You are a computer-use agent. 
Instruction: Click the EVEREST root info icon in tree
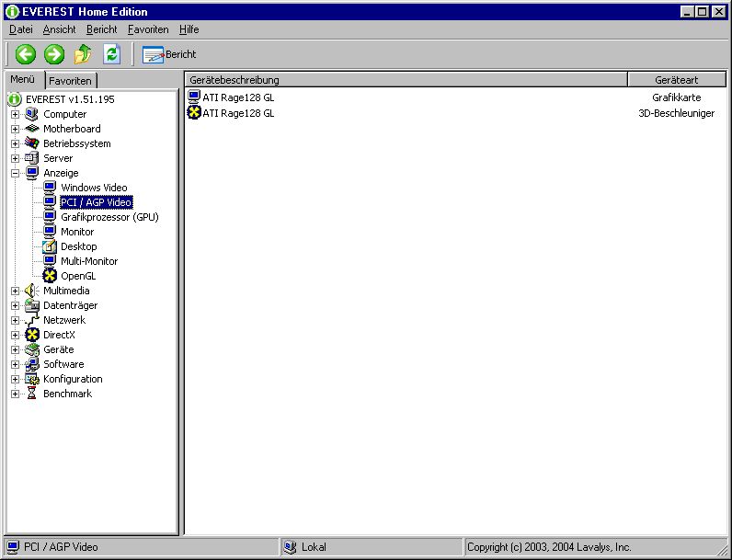click(x=15, y=99)
